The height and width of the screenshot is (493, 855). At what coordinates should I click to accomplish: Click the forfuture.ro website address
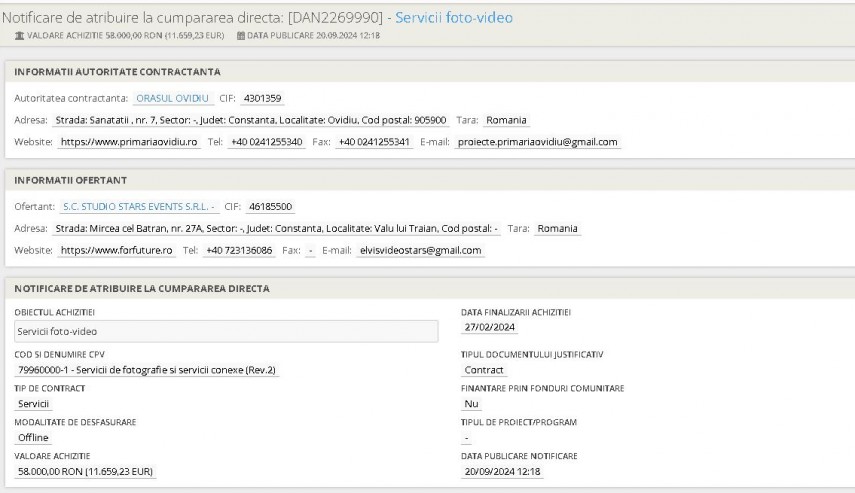click(117, 250)
